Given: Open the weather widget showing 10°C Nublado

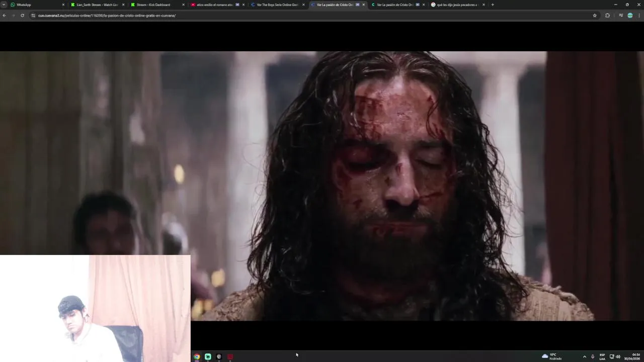Looking at the screenshot, I should (552, 356).
